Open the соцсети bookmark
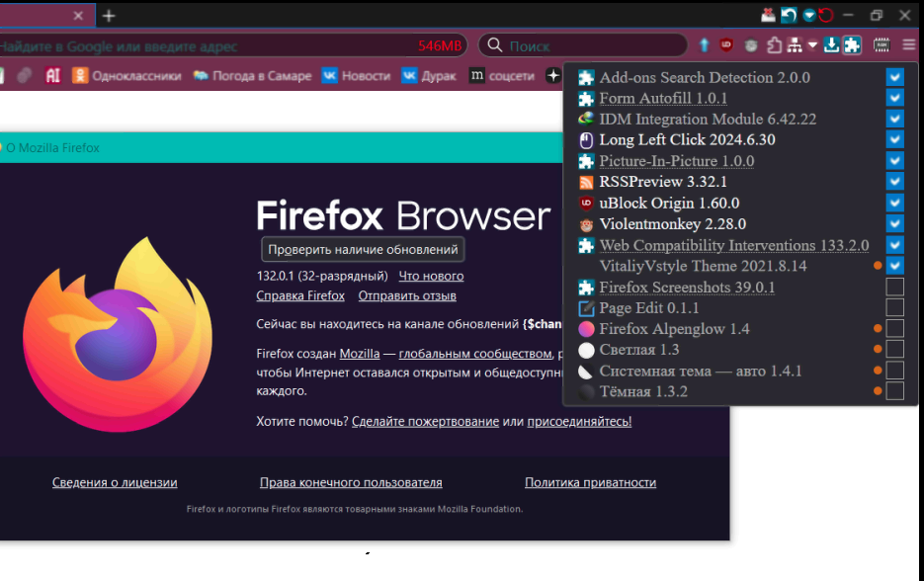Image resolution: width=924 pixels, height=581 pixels. [502, 75]
